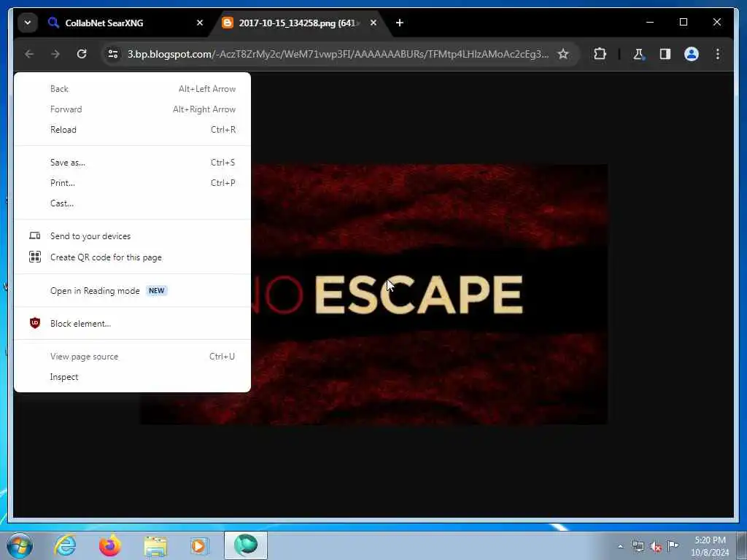
Task: Open muted volume tray icon
Action: pos(656,547)
